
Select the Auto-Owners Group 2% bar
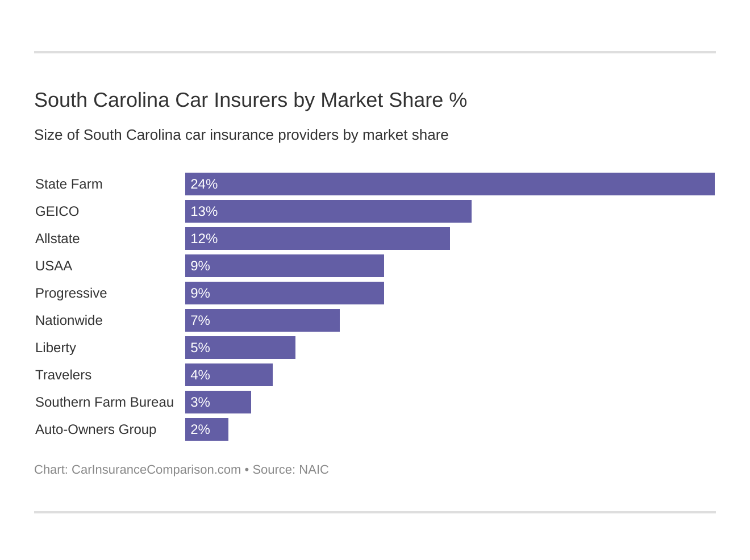[206, 429]
